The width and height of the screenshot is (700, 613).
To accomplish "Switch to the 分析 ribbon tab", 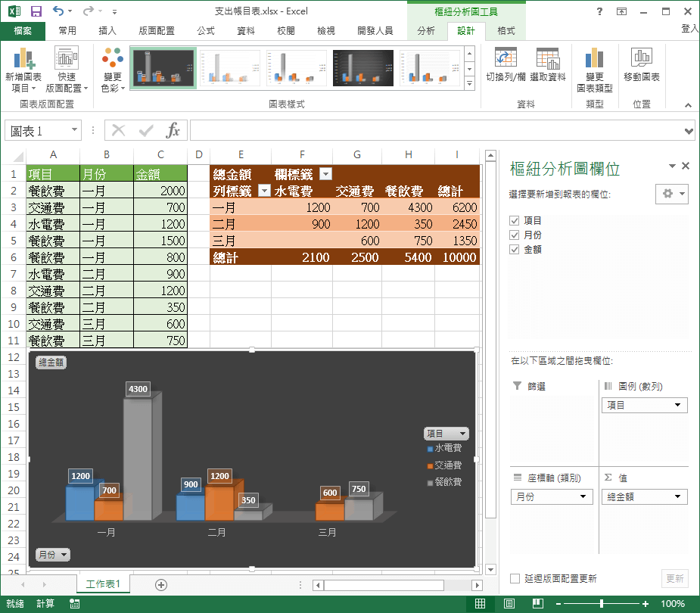I will (426, 31).
